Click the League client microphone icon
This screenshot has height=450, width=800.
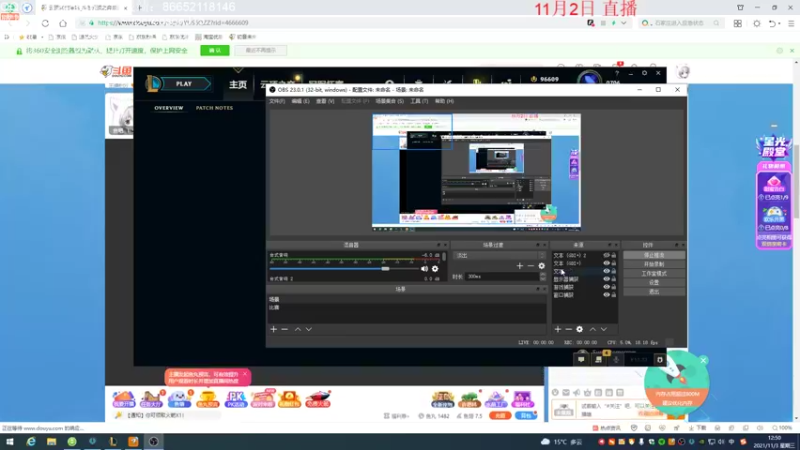[x=616, y=360]
